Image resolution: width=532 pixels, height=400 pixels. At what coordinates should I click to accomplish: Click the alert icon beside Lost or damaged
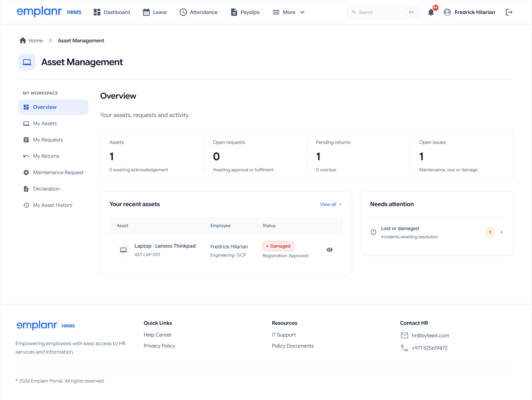pos(373,232)
